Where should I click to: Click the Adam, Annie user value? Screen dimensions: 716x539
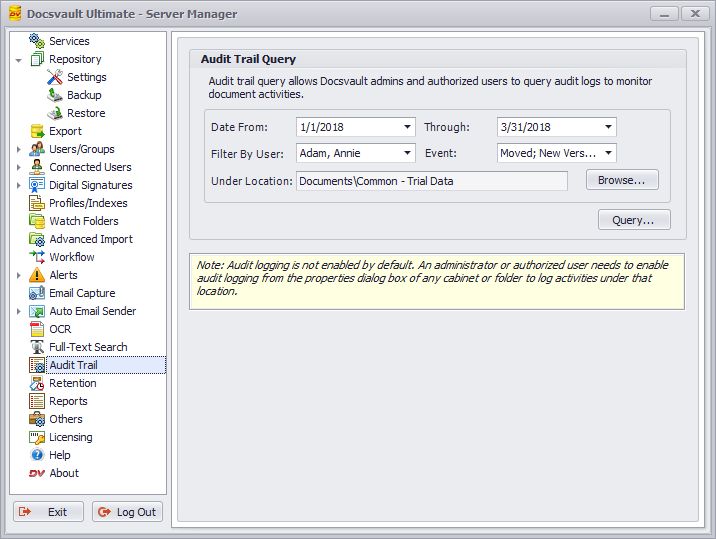(x=330, y=153)
